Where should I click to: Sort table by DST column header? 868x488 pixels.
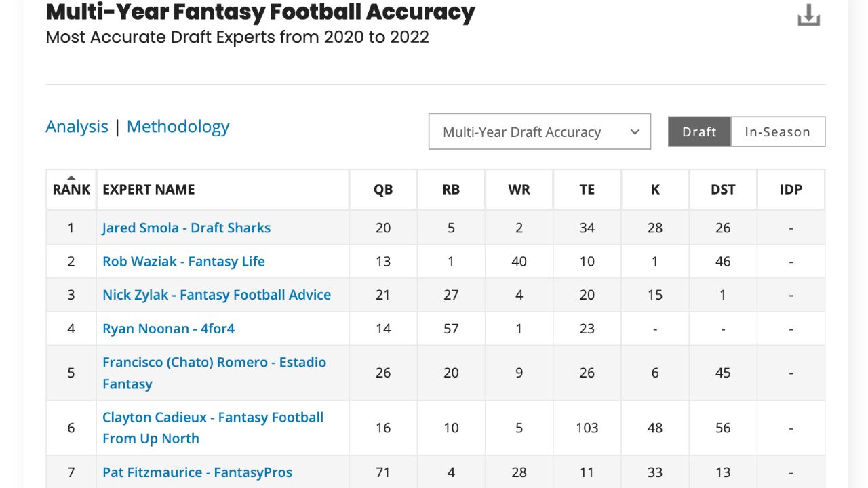tap(723, 190)
